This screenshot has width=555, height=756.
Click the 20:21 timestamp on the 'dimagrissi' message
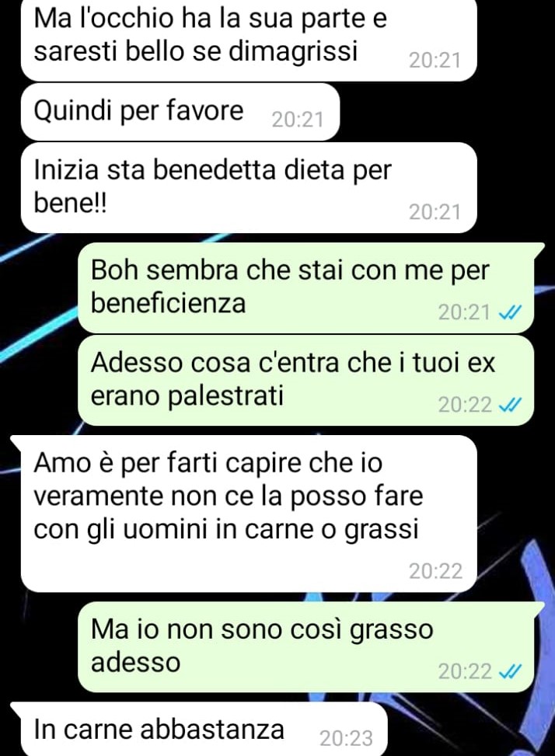(435, 61)
